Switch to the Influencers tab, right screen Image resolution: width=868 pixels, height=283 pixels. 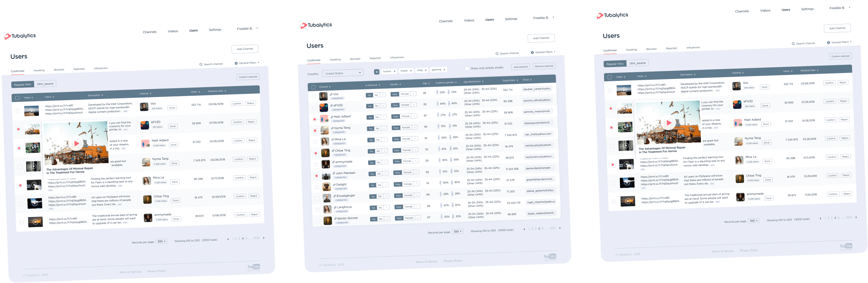pos(693,47)
